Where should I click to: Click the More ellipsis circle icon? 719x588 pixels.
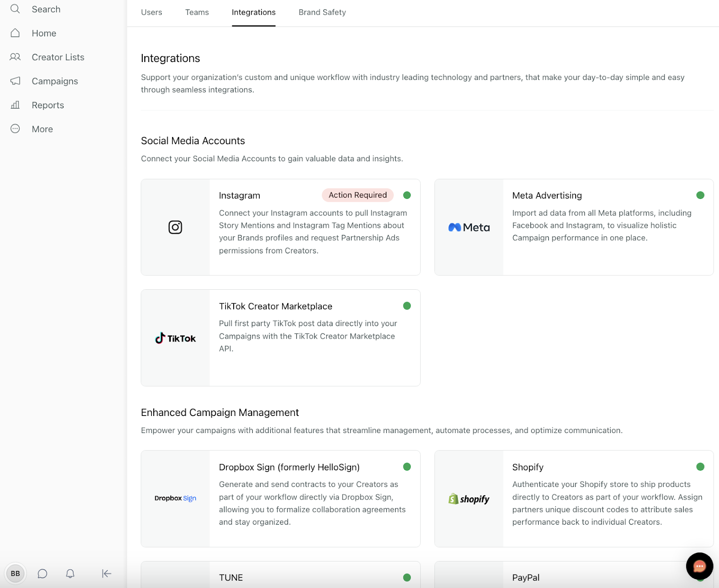(15, 129)
